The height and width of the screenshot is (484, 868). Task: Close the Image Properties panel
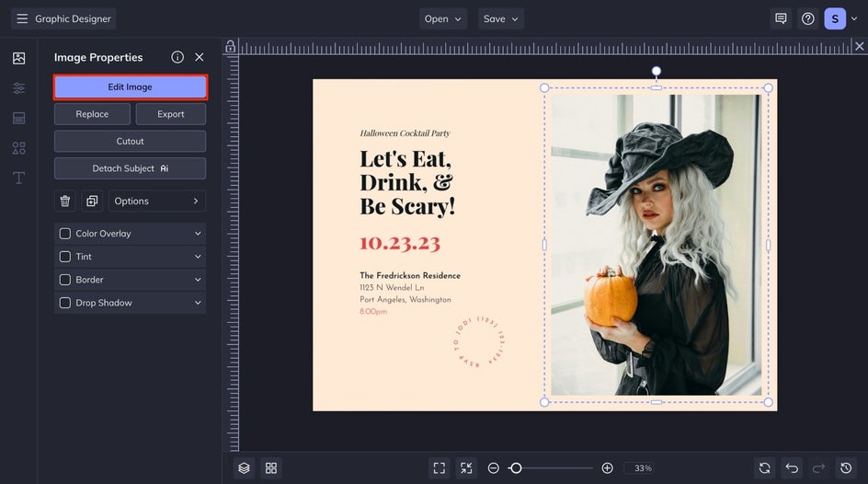[200, 57]
